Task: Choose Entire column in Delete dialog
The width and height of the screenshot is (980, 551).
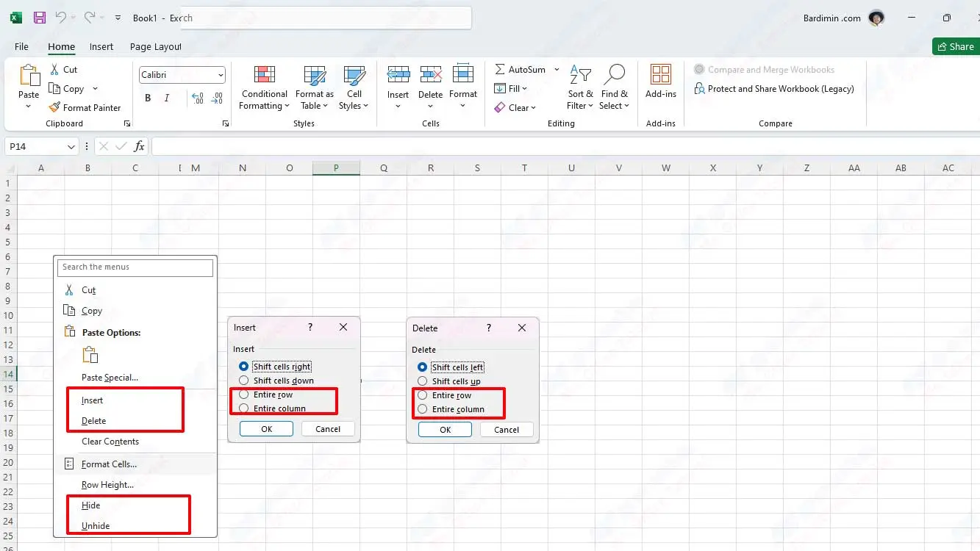Action: 423,409
